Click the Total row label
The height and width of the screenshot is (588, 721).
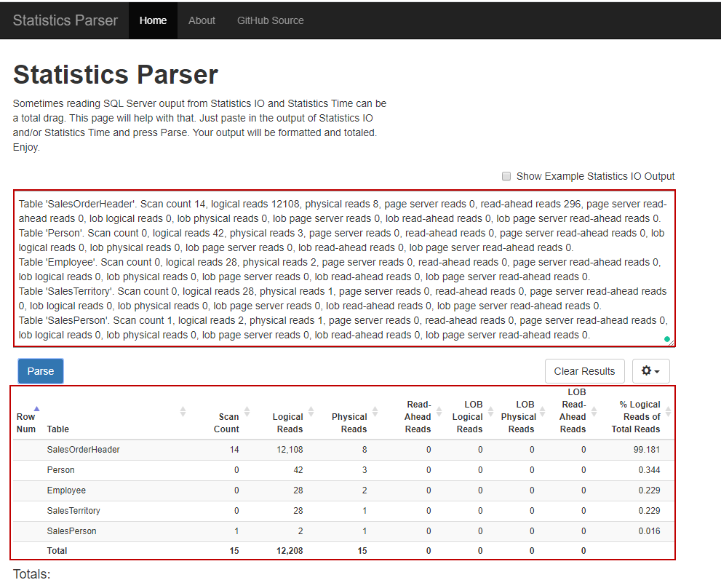(x=57, y=550)
